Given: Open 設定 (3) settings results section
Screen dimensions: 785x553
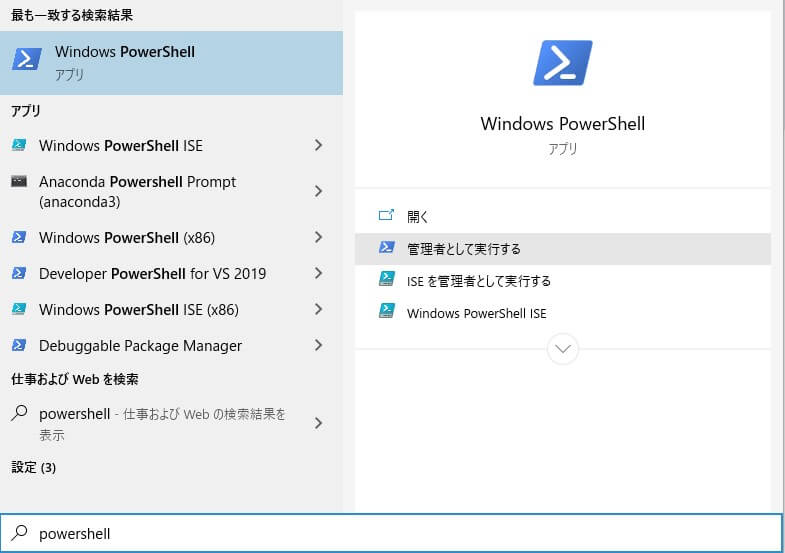Looking at the screenshot, I should (33, 467).
